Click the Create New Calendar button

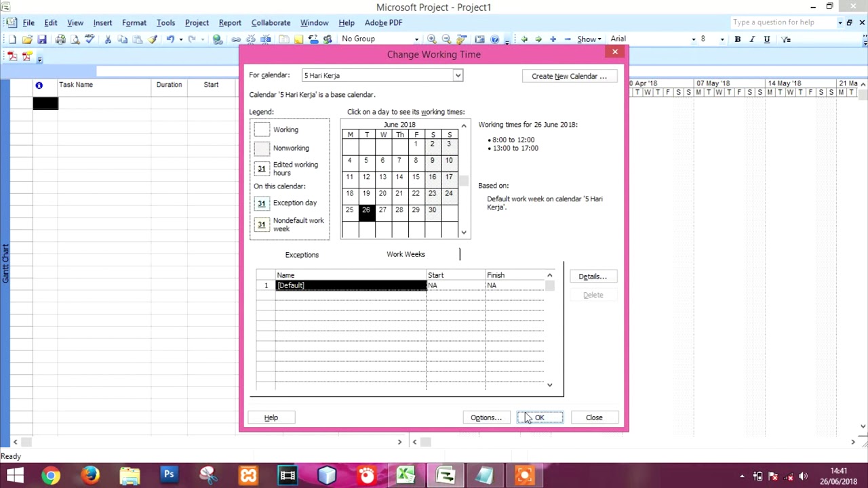[x=569, y=76]
